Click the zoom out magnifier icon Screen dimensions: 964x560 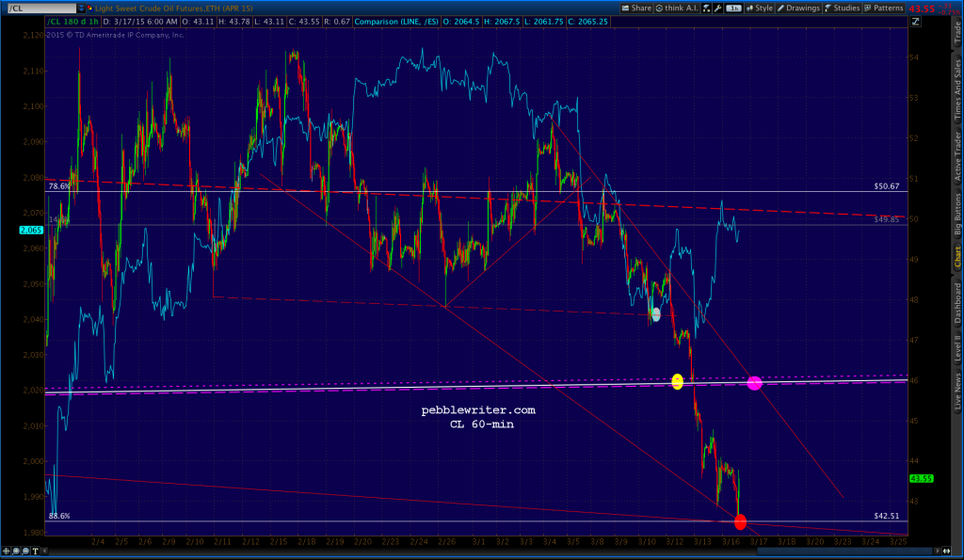(x=25, y=551)
